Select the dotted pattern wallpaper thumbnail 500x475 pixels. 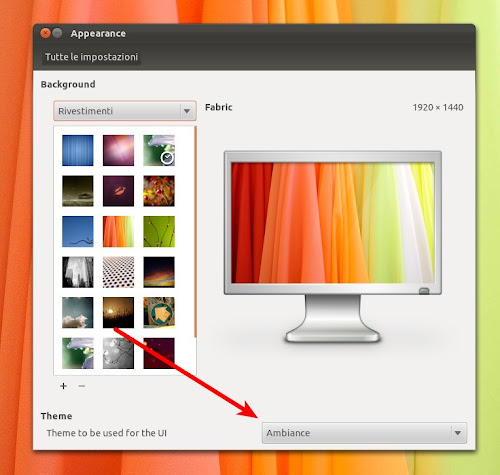[118, 272]
